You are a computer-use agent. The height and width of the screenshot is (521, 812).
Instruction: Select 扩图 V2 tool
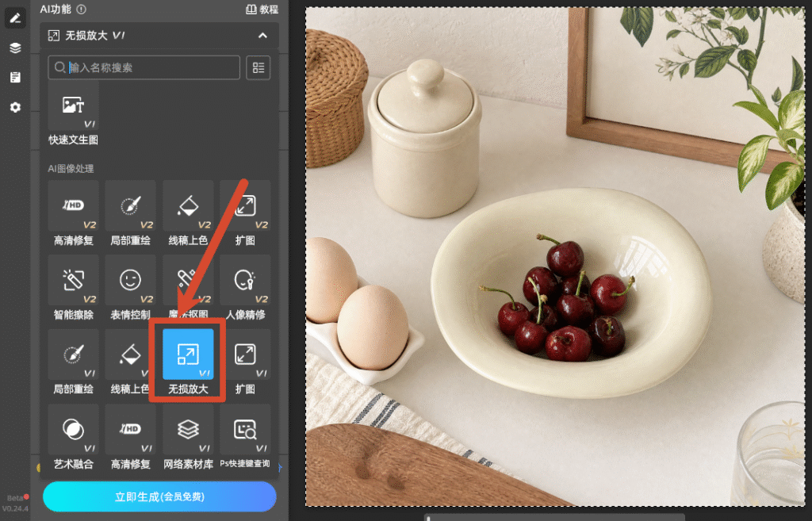pos(245,213)
